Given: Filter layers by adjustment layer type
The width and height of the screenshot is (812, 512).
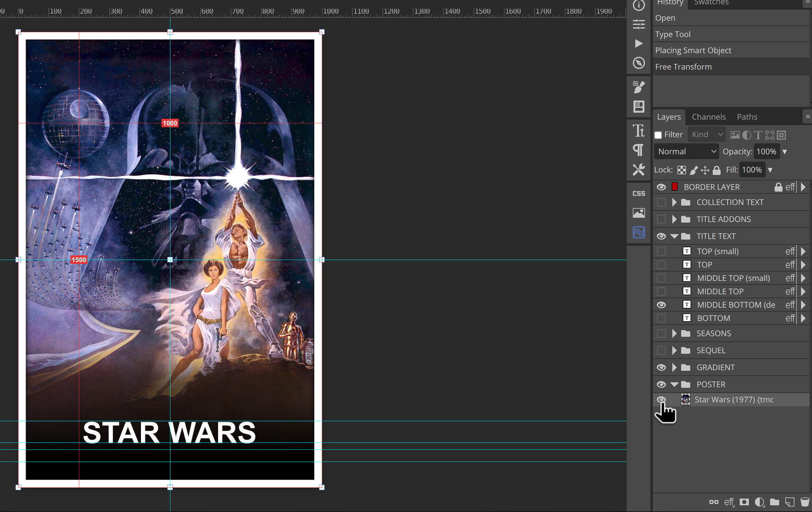Looking at the screenshot, I should point(746,135).
